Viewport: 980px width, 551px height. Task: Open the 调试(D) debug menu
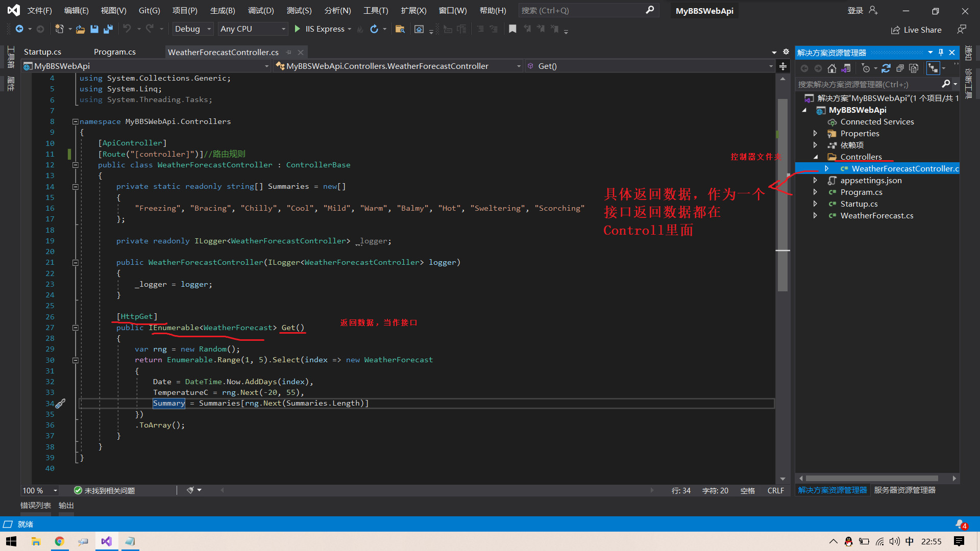[x=261, y=11]
